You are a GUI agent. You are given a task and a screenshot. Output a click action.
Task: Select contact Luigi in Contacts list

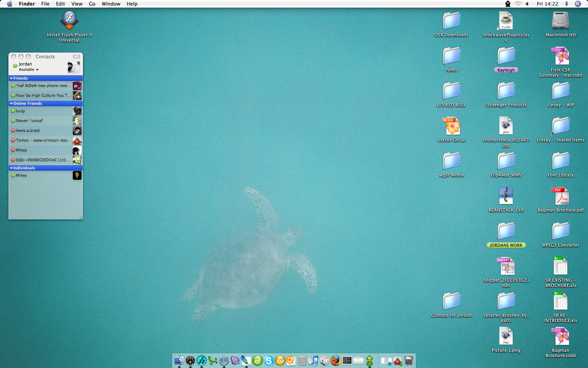[x=45, y=111]
